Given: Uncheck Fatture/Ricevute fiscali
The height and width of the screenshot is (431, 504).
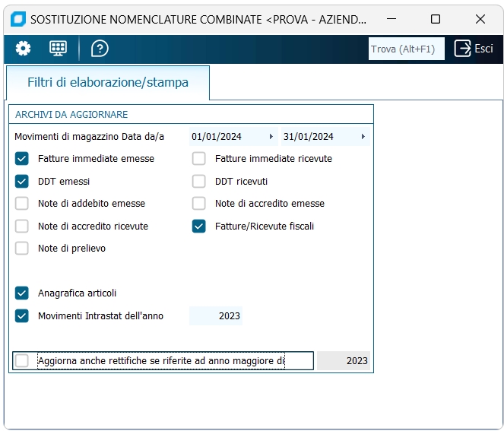Looking at the screenshot, I should [x=198, y=227].
